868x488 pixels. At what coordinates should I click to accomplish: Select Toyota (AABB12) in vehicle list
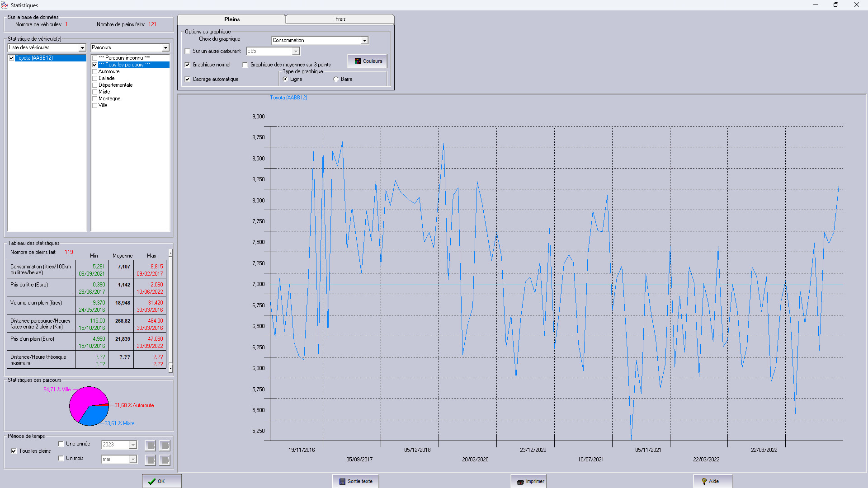[34, 58]
